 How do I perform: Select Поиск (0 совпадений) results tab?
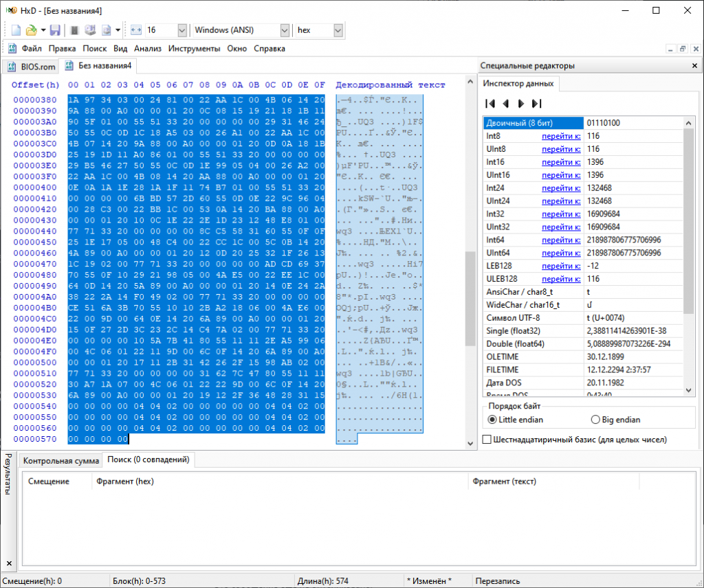(x=148, y=460)
